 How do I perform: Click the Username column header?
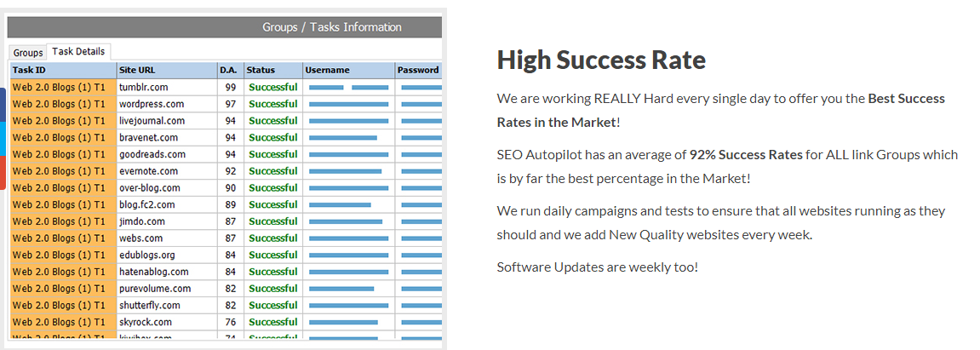coord(348,70)
